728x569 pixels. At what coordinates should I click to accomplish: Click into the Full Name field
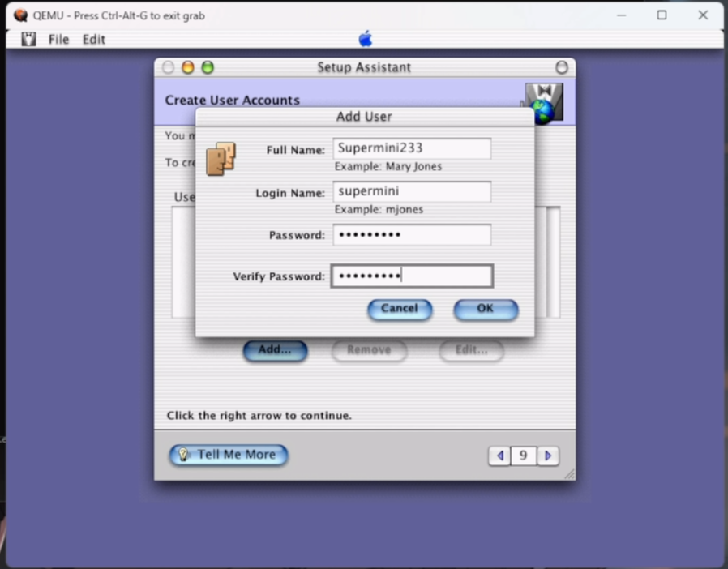click(411, 148)
